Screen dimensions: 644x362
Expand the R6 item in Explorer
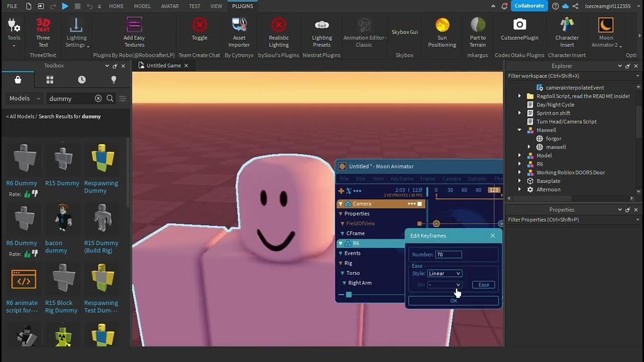coord(520,164)
